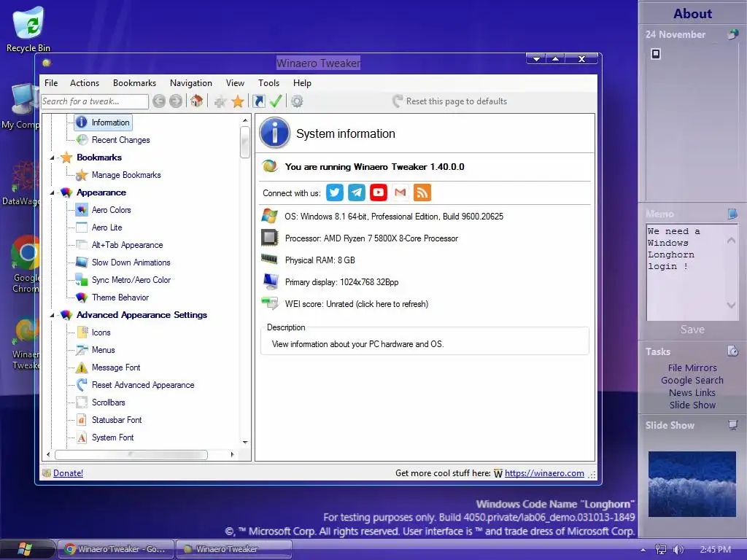Click the Search for a tweak field
747x560 pixels.
[x=94, y=101]
